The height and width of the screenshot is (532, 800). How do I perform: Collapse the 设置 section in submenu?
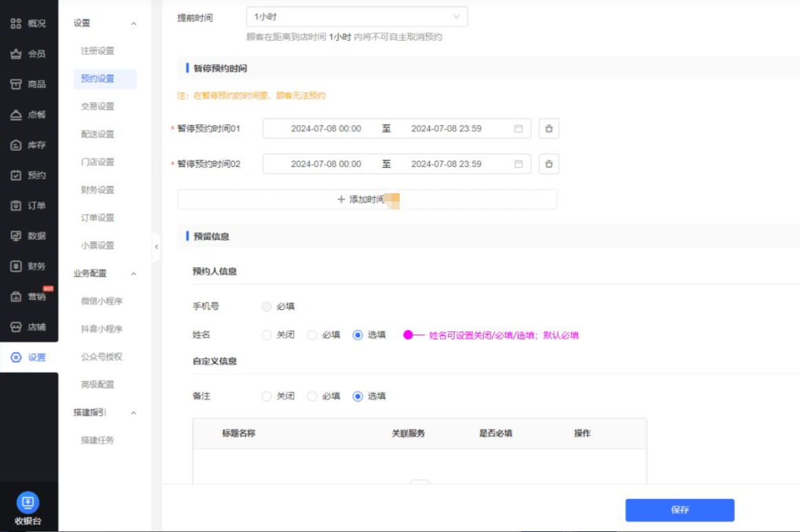tap(133, 24)
